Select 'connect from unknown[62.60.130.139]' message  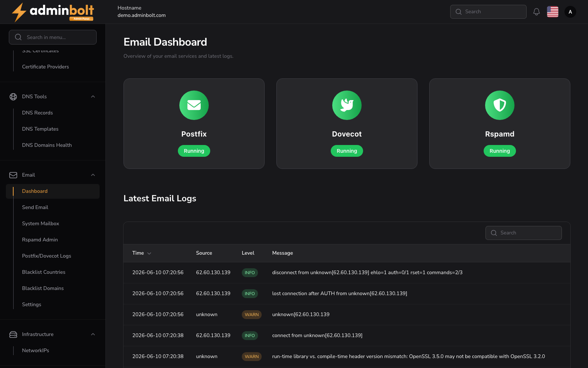(x=317, y=336)
